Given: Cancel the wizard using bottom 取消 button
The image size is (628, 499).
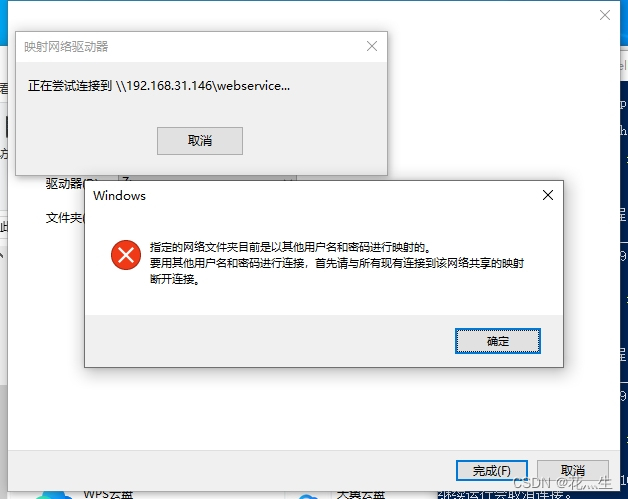Looking at the screenshot, I should pos(573,471).
